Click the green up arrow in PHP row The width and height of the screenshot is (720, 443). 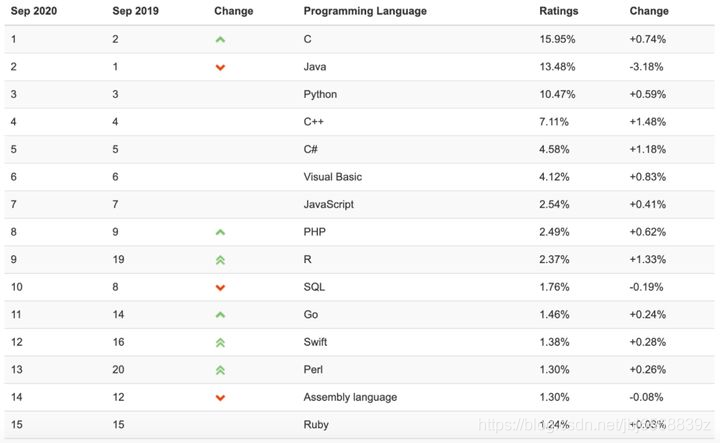click(x=220, y=232)
